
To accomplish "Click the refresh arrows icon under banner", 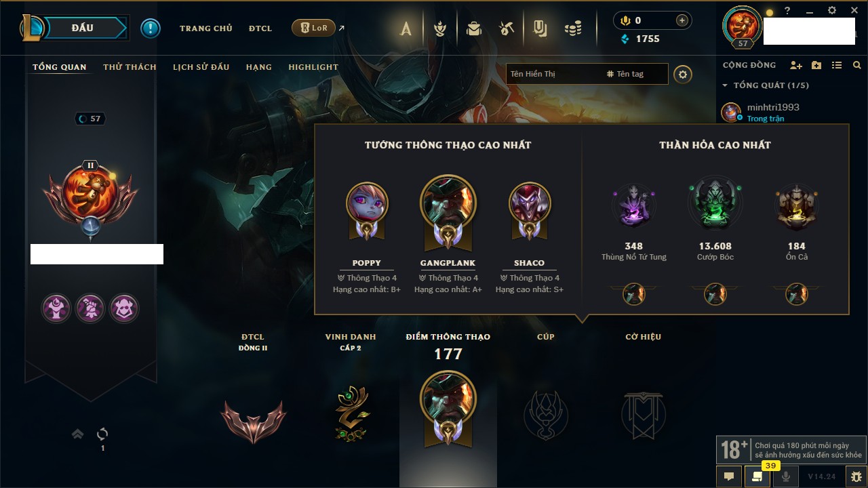I will (102, 434).
